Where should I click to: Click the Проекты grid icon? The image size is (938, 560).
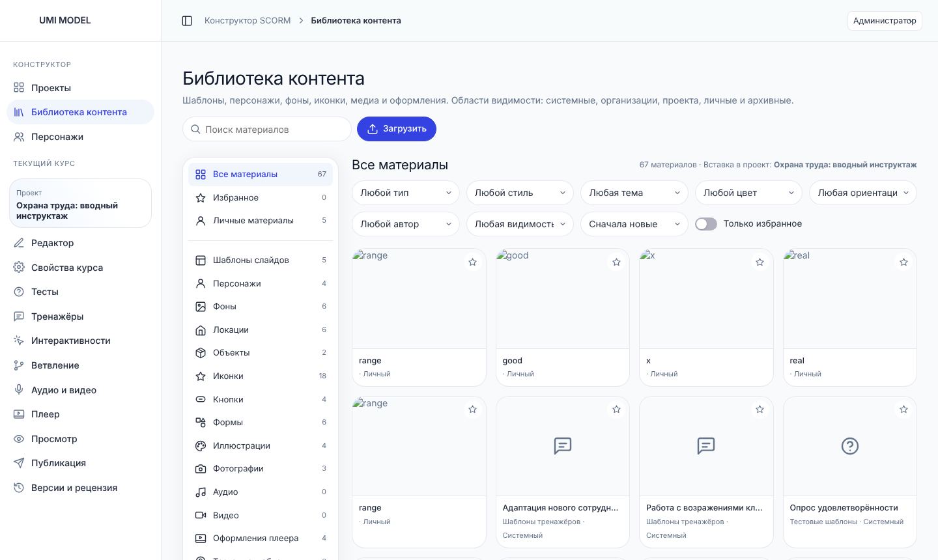click(19, 88)
